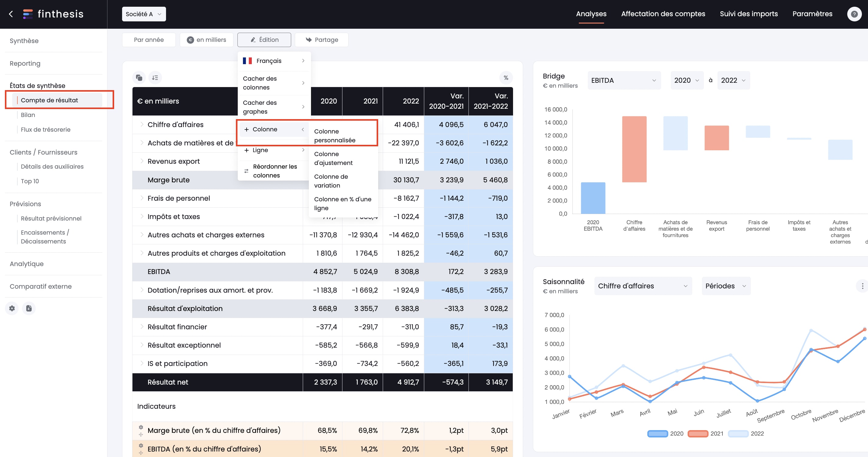Open Résultat prévisionnel in sidebar
Image resolution: width=868 pixels, height=457 pixels.
pyautogui.click(x=51, y=218)
